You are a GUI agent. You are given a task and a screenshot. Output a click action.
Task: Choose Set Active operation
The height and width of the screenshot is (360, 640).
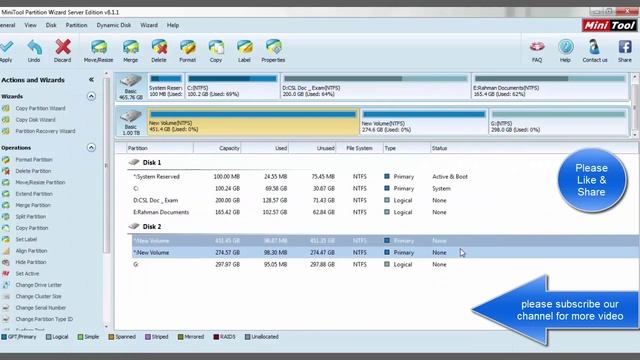tap(27, 274)
